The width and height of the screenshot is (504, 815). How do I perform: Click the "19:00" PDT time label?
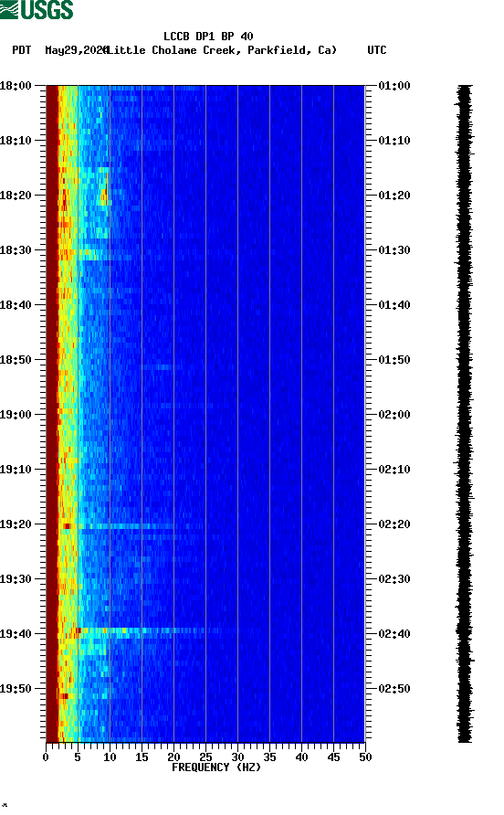16,414
